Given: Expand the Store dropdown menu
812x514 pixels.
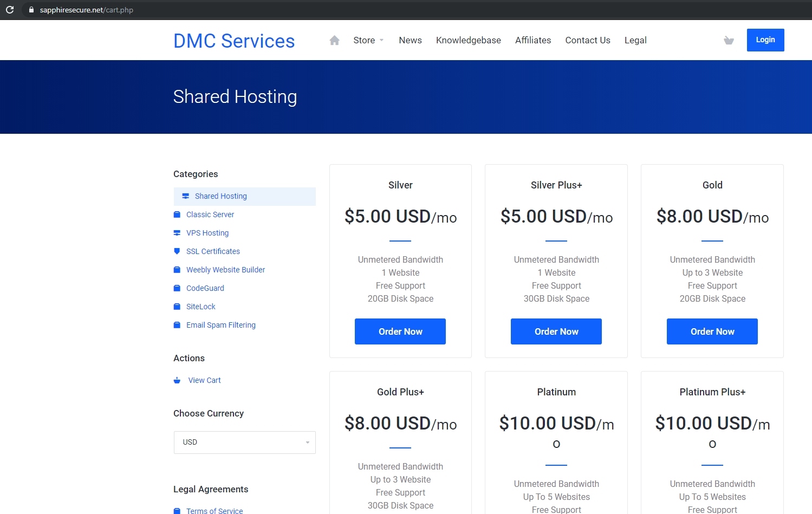Looking at the screenshot, I should [368, 40].
